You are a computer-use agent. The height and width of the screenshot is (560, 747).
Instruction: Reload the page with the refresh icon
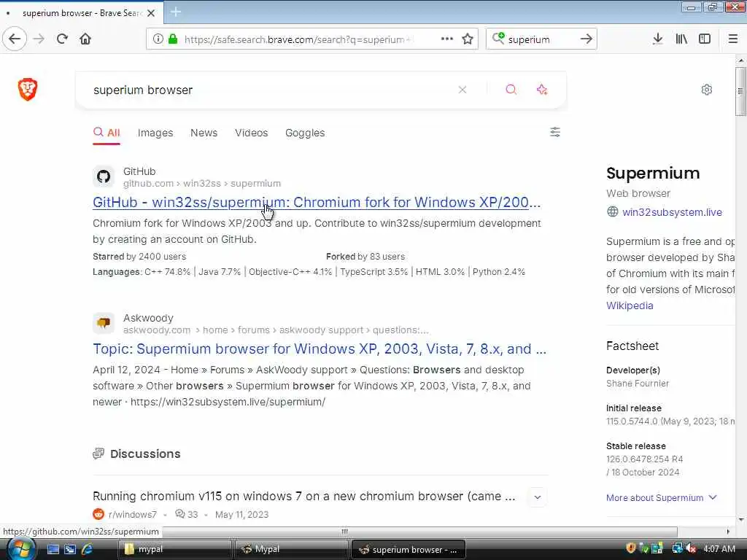[62, 39]
